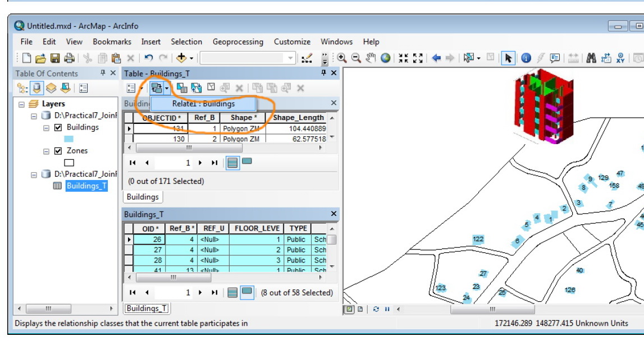Click the Add Data button
The image size is (644, 341).
tap(181, 58)
